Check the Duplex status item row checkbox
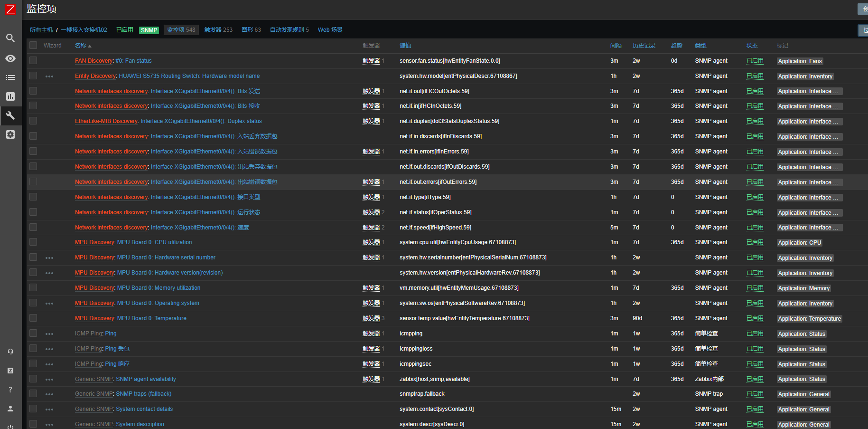The image size is (868, 429). tap(33, 121)
